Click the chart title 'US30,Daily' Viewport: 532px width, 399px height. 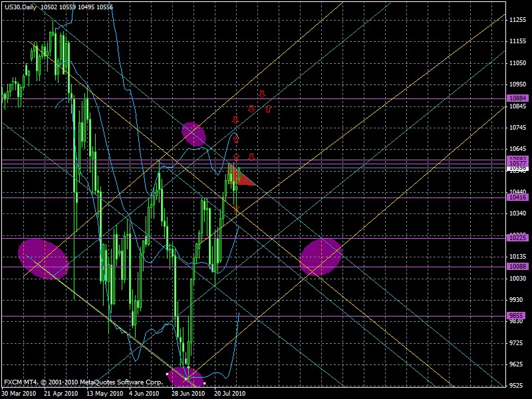(x=21, y=7)
